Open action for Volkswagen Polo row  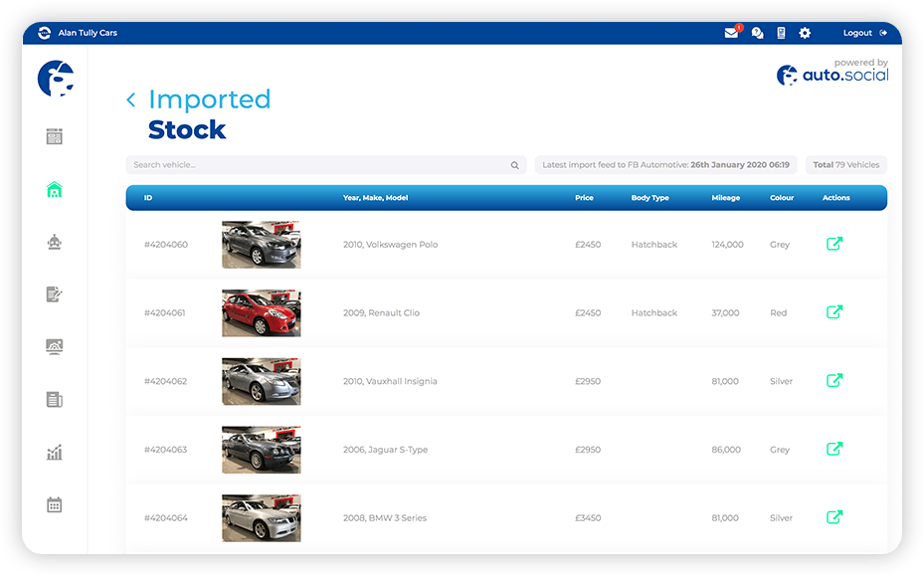click(834, 244)
